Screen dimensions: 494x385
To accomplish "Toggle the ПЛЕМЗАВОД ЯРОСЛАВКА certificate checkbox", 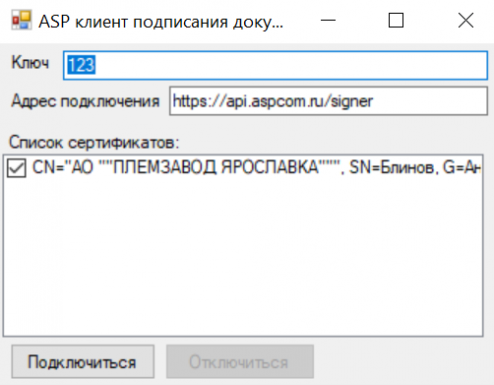I will click(16, 167).
